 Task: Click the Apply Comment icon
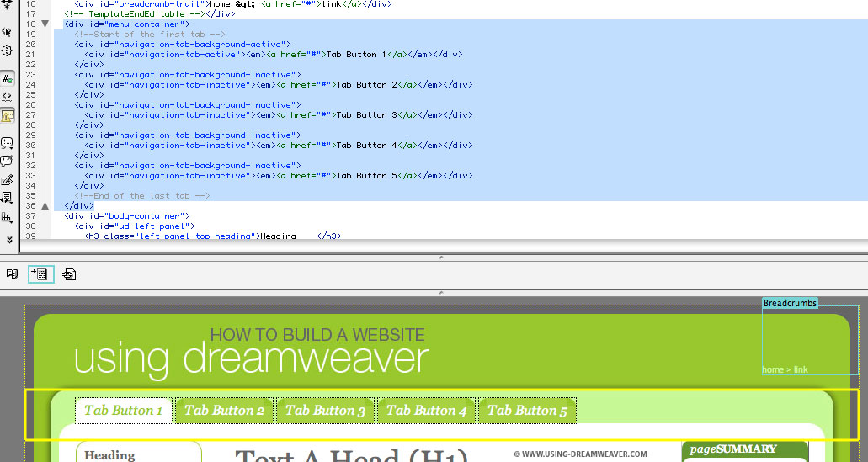pyautogui.click(x=8, y=143)
